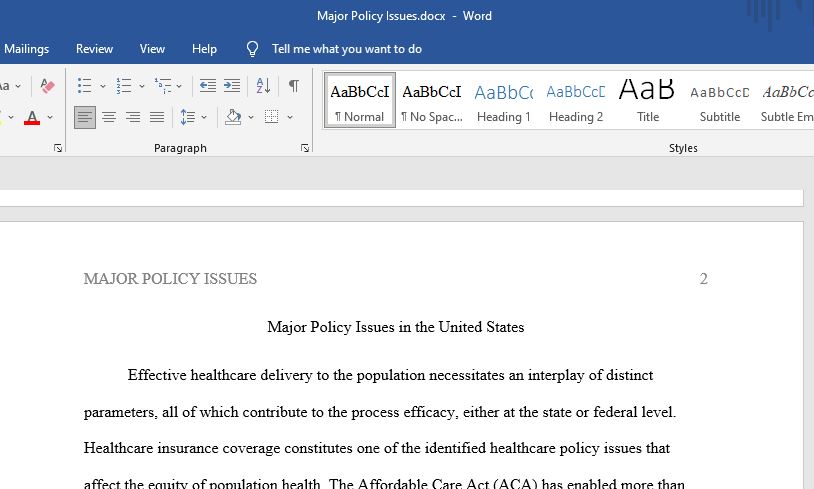Viewport: 814px width, 489px height.
Task: Toggle show paragraph marks pilcrow
Action: point(293,86)
